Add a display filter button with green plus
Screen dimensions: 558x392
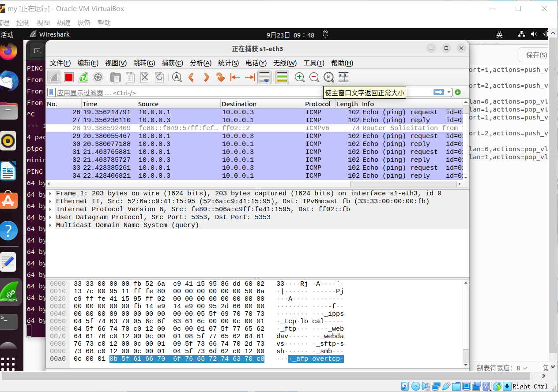(x=458, y=93)
